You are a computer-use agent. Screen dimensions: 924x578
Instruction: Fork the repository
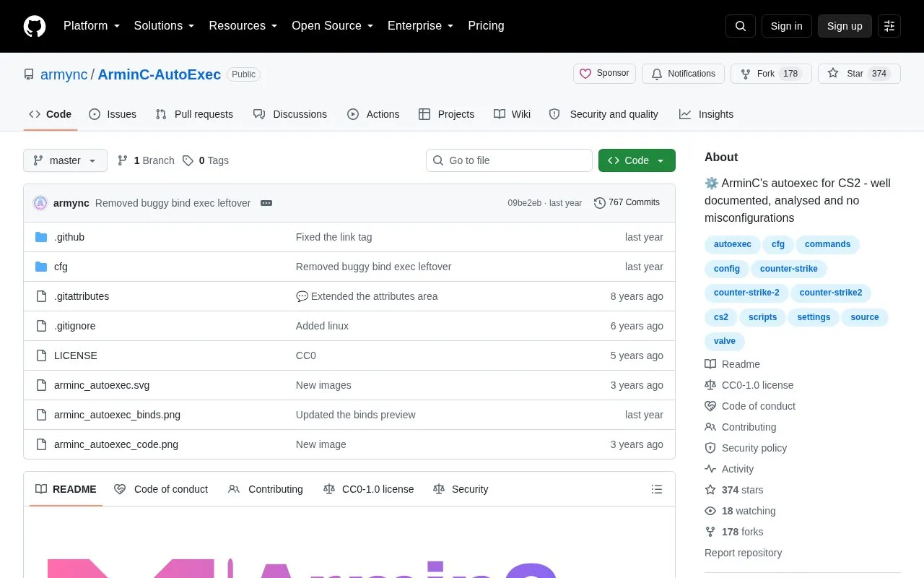tap(771, 74)
